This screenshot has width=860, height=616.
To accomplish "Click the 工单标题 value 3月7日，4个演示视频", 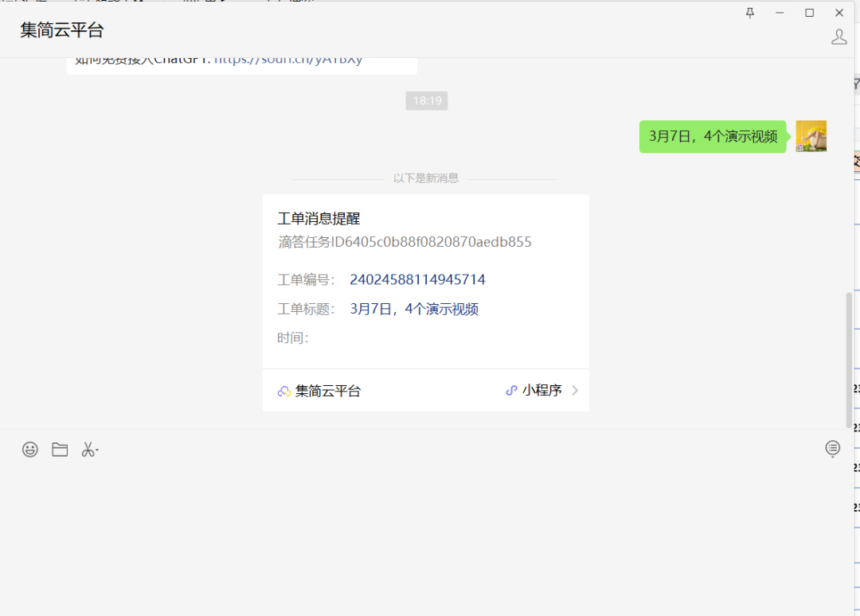I will click(414, 309).
